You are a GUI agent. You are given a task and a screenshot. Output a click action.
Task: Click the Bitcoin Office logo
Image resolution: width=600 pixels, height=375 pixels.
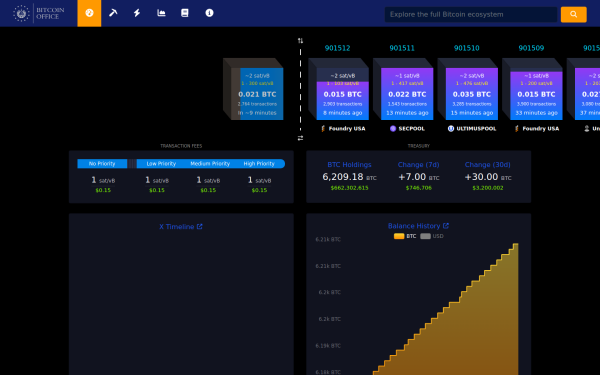tap(39, 13)
